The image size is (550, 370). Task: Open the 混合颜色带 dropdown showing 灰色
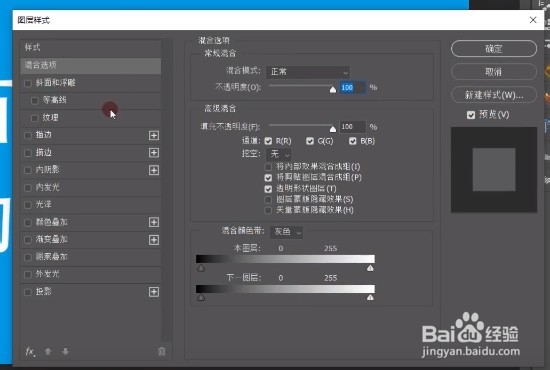(x=287, y=232)
